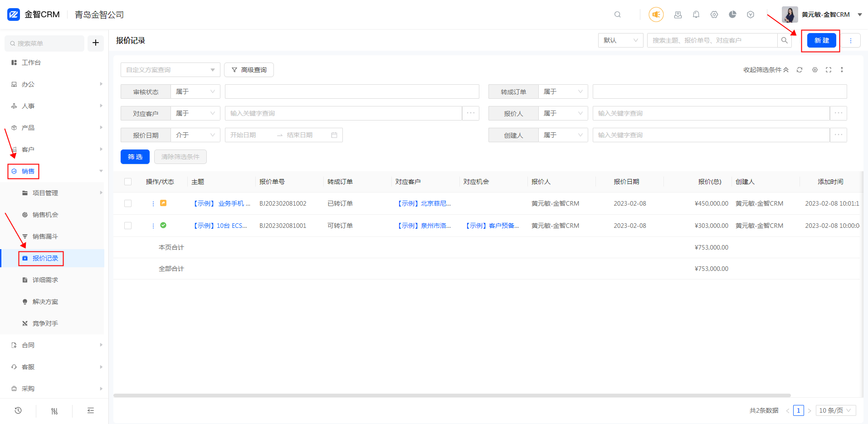868x424 pixels.
Task: Open the settings gear in top header
Action: (x=714, y=14)
